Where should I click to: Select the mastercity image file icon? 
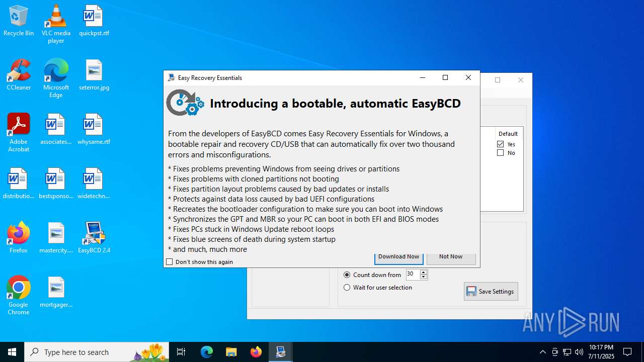pos(56,238)
